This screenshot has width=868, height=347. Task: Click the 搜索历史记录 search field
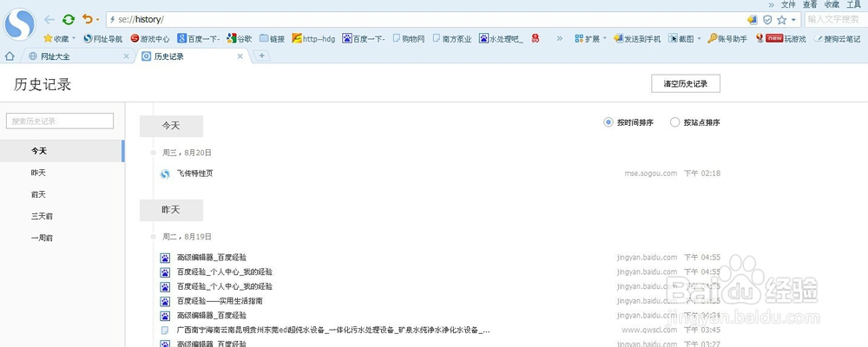click(60, 121)
